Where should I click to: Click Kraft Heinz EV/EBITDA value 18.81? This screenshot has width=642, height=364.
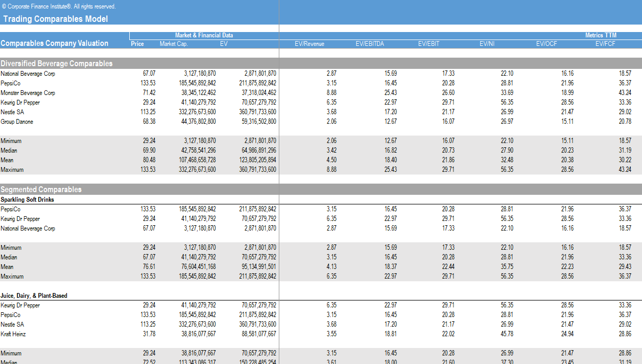pyautogui.click(x=390, y=334)
